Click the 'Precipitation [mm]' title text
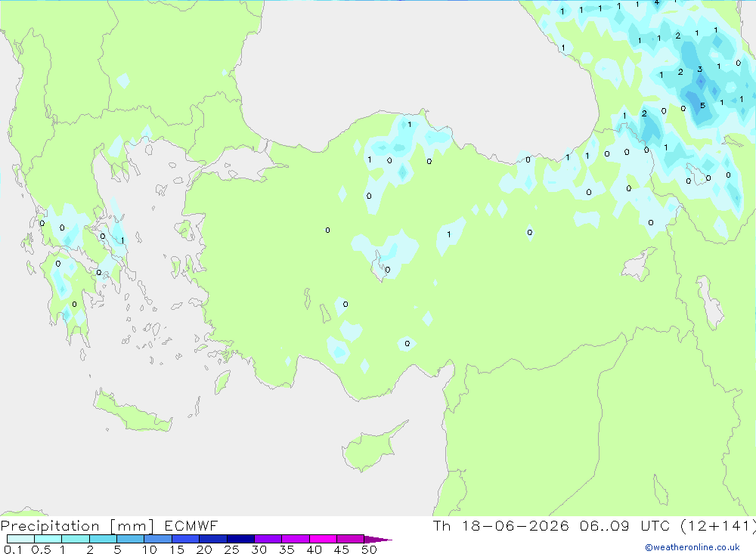The height and width of the screenshot is (554, 756). click(77, 526)
